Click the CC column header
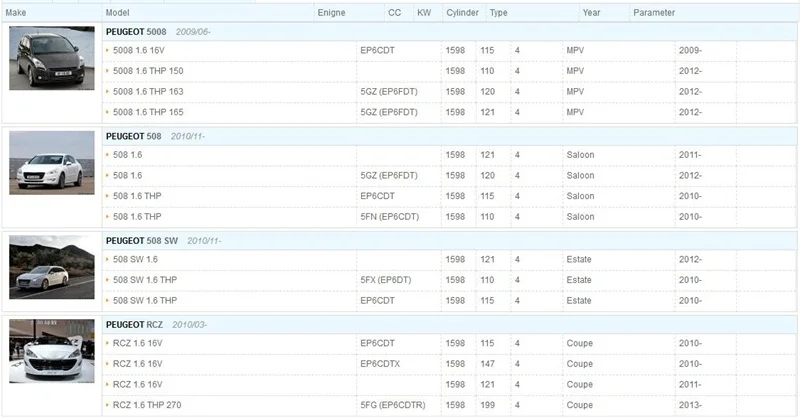 [x=394, y=13]
